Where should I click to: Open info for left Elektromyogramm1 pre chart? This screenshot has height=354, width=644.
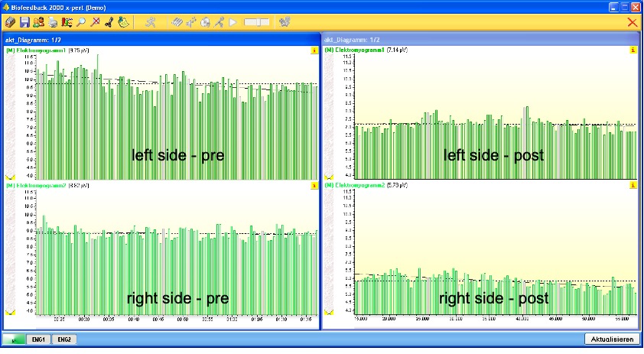pyautogui.click(x=314, y=50)
